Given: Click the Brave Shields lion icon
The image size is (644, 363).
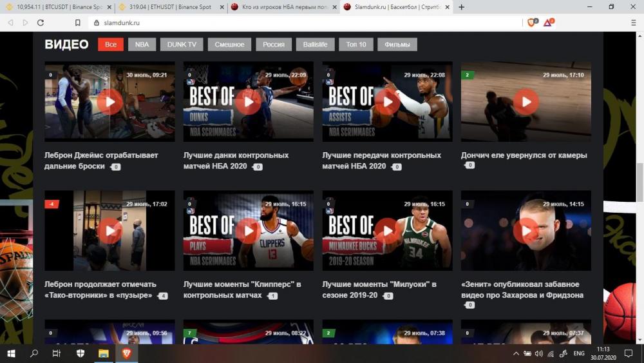Looking at the screenshot, I should pos(531,23).
